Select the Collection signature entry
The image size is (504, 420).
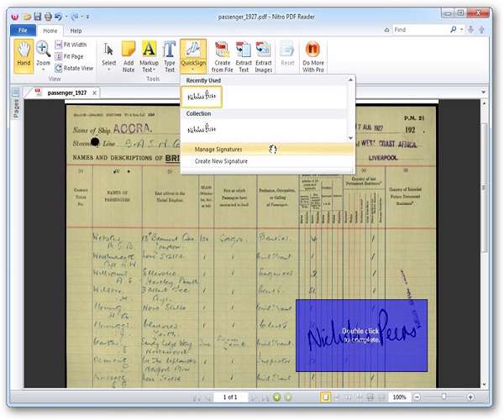click(x=202, y=129)
